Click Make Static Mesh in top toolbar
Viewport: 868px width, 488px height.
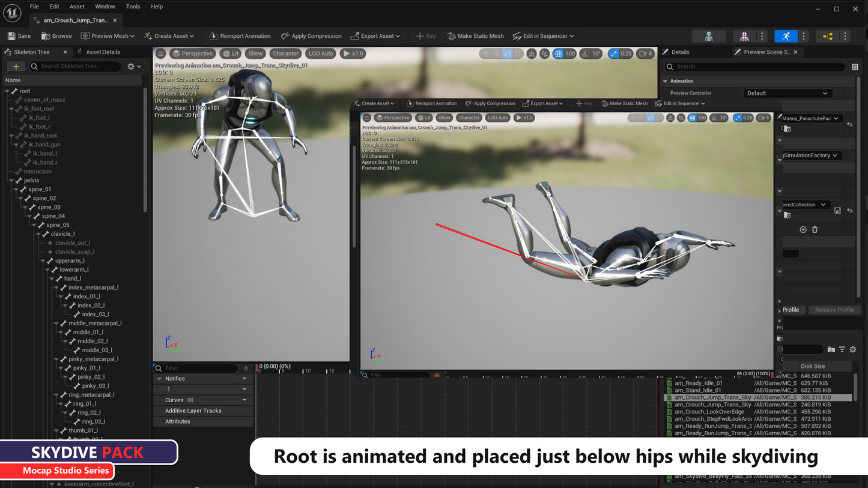click(x=475, y=36)
